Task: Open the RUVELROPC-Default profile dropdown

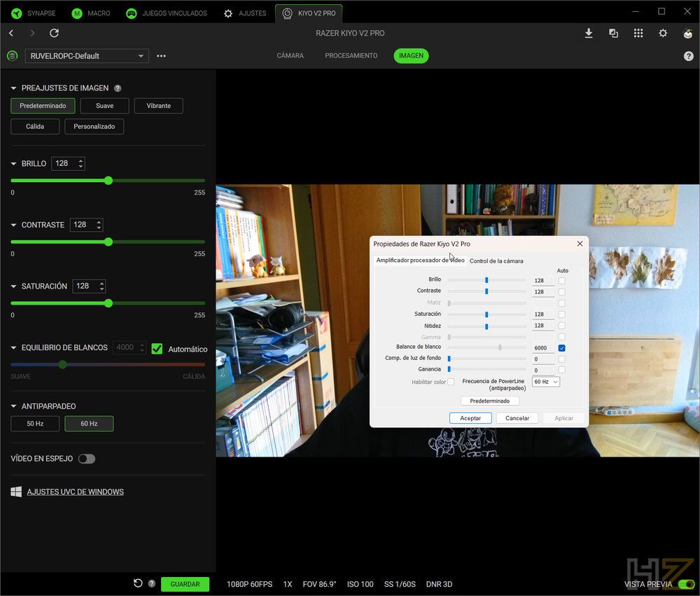Action: (87, 56)
